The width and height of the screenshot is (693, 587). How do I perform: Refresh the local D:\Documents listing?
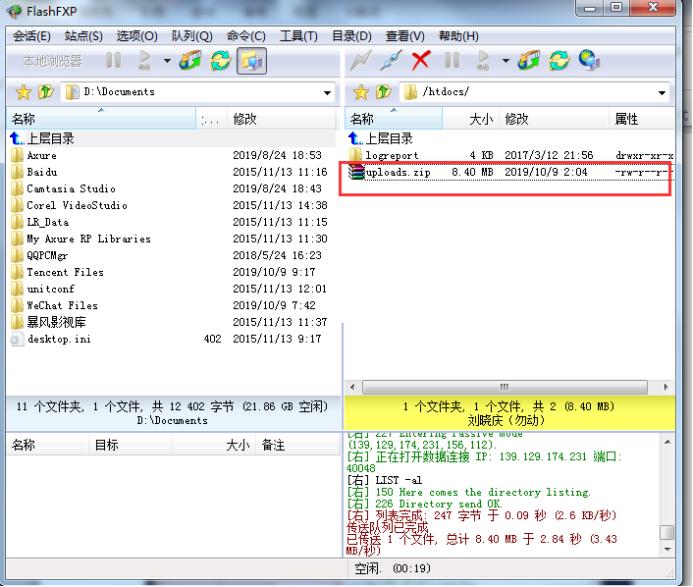[220, 60]
